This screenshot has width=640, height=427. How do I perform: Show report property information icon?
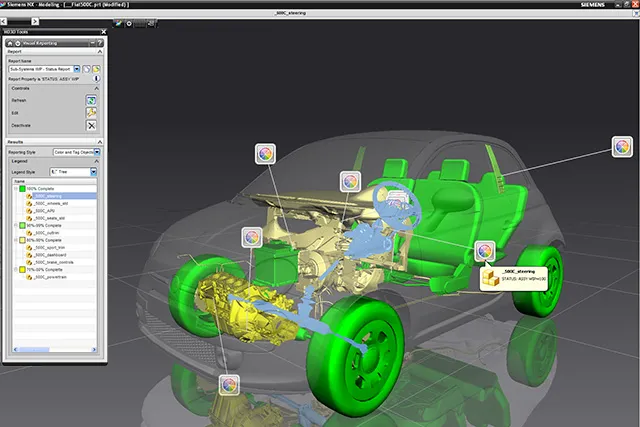click(96, 78)
